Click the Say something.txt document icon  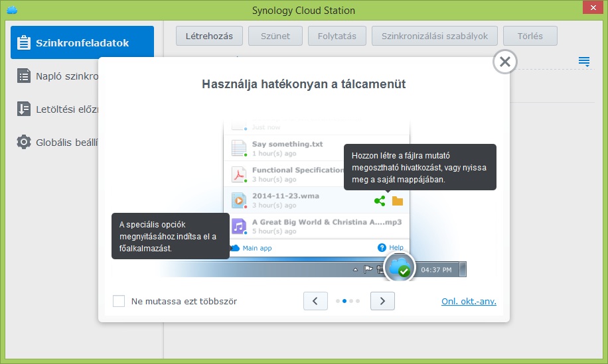pyautogui.click(x=239, y=149)
